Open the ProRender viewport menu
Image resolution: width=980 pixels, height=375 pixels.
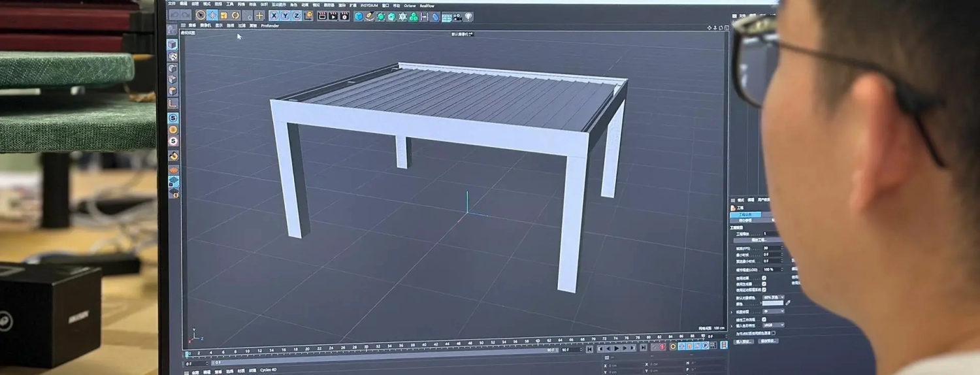pos(270,25)
